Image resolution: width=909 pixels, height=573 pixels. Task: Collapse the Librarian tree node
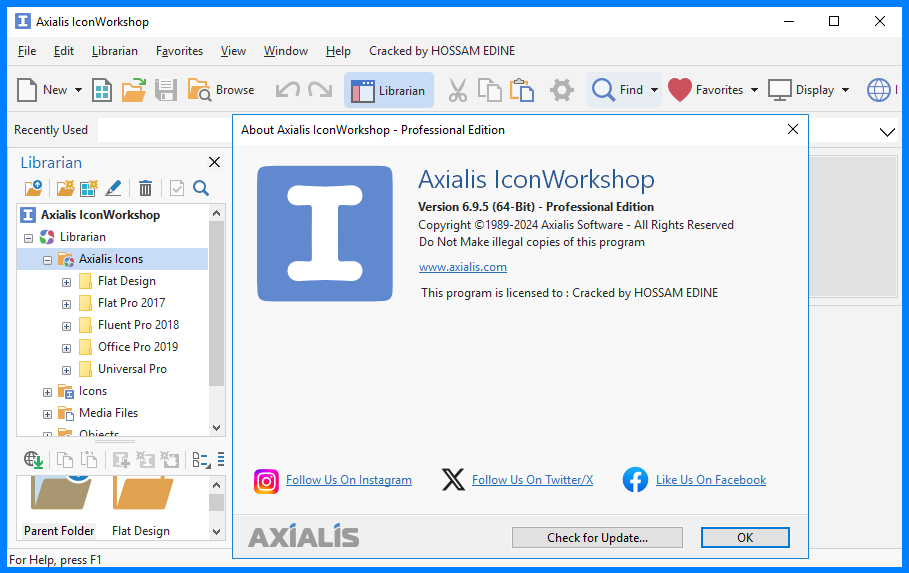(28, 238)
